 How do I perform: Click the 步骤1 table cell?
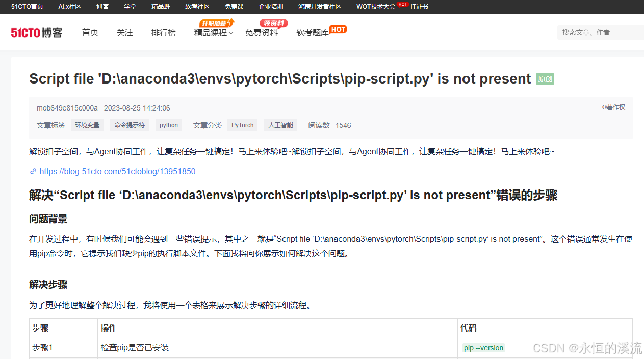pyautogui.click(x=64, y=348)
